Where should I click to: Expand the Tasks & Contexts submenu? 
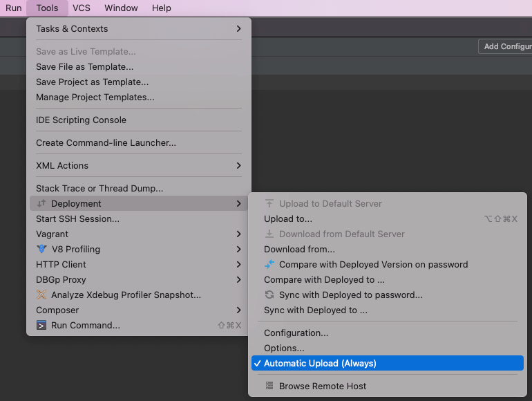click(x=238, y=28)
